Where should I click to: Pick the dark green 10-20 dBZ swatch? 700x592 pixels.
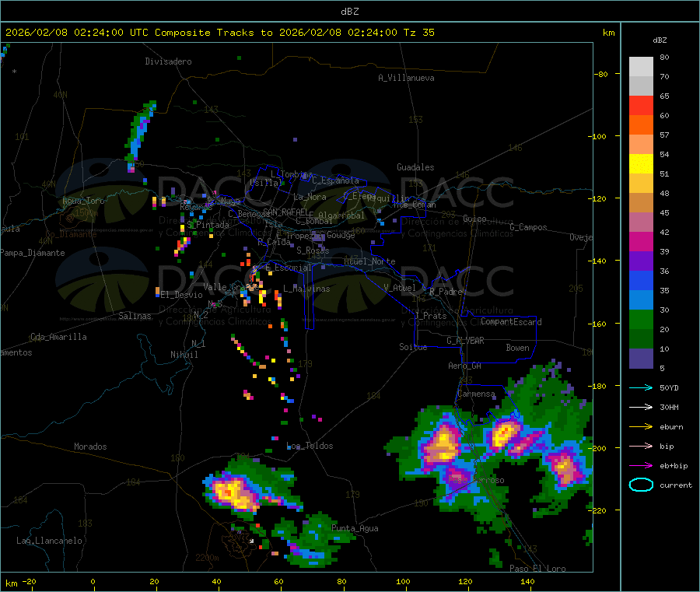point(641,339)
